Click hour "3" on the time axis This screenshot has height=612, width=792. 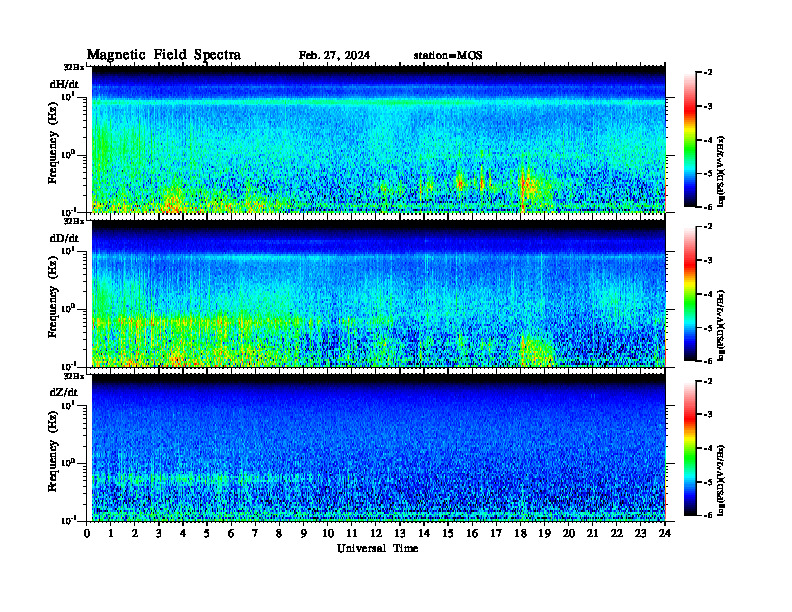tap(159, 534)
